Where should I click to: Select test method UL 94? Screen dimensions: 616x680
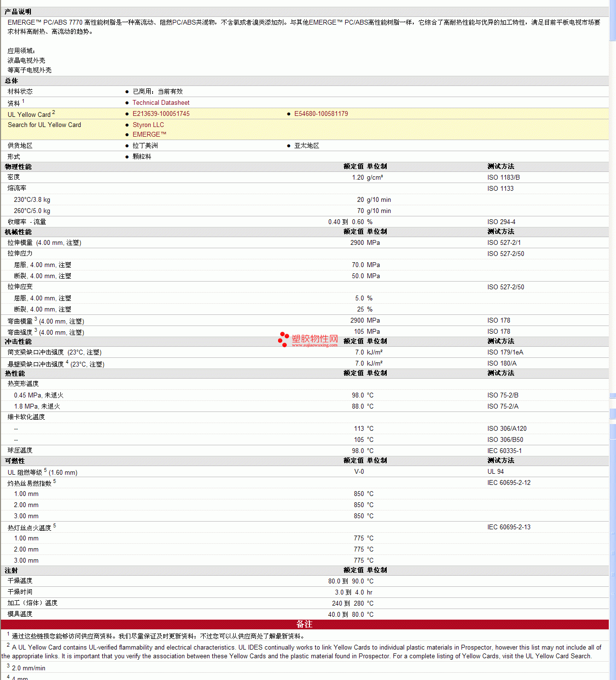click(x=495, y=471)
